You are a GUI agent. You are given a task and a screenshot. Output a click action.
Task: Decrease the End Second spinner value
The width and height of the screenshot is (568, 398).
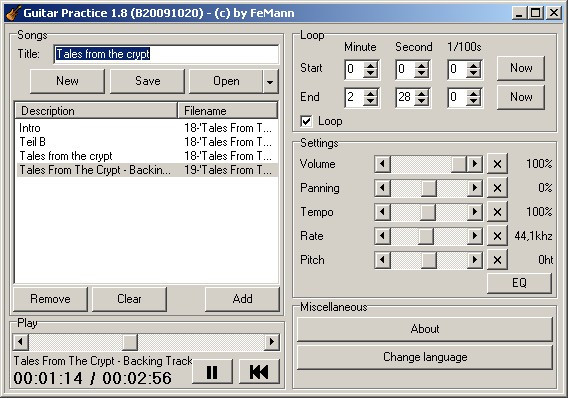[x=421, y=101]
